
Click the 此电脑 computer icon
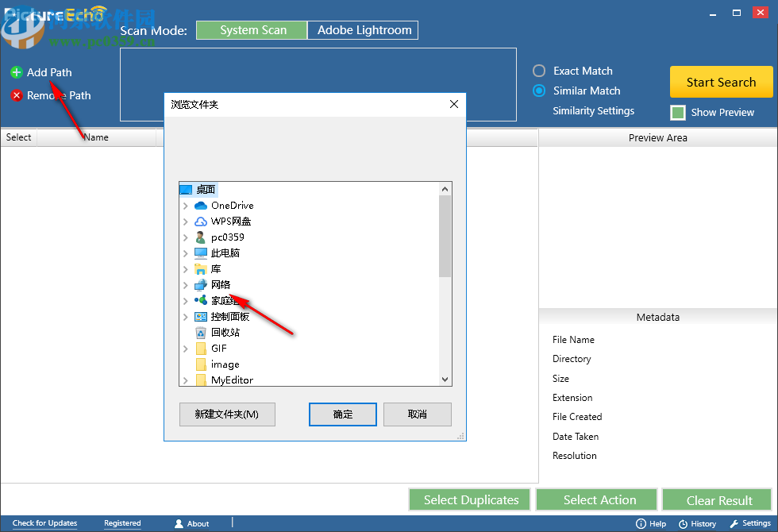pos(201,253)
